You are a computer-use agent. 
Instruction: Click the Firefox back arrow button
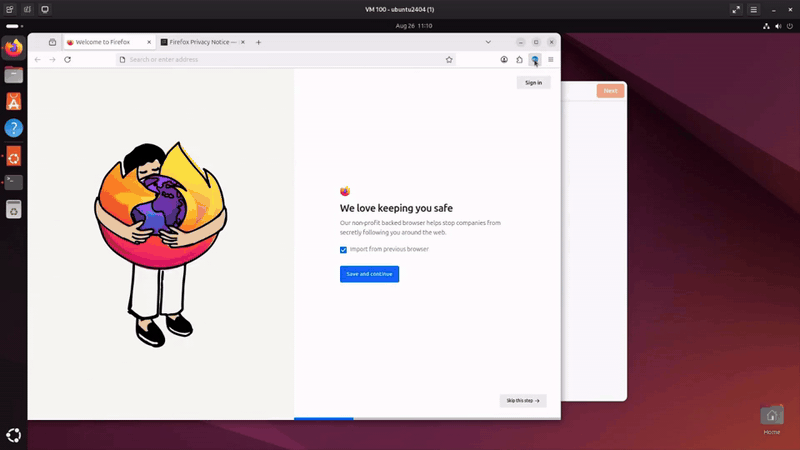click(38, 60)
